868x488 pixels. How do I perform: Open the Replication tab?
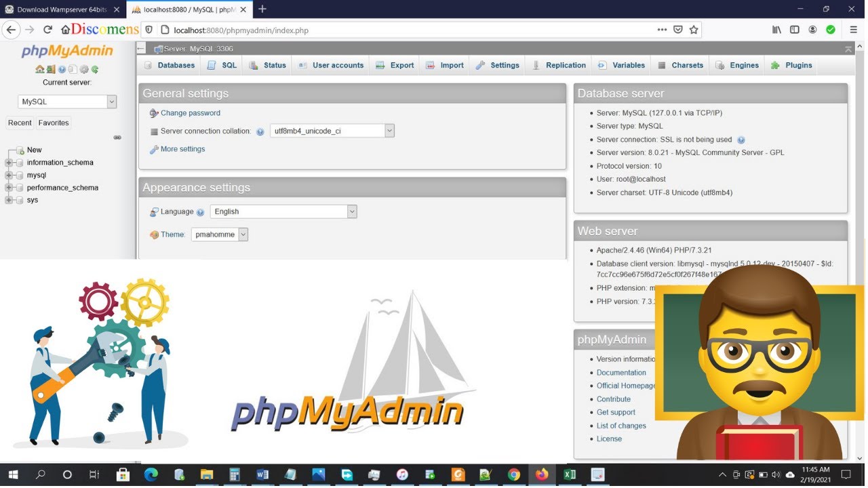(x=559, y=65)
